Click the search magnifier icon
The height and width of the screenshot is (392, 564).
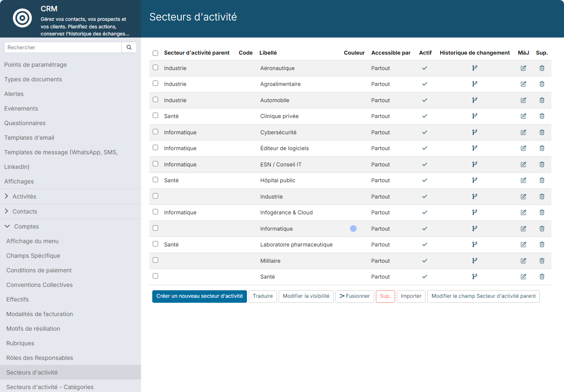(129, 48)
